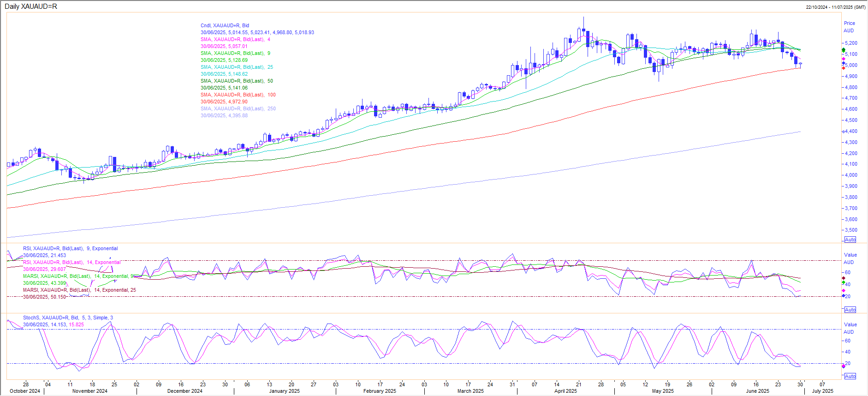Select the MARSI 14 Exponential 25 legend
This screenshot has width=868, height=396.
[79, 290]
